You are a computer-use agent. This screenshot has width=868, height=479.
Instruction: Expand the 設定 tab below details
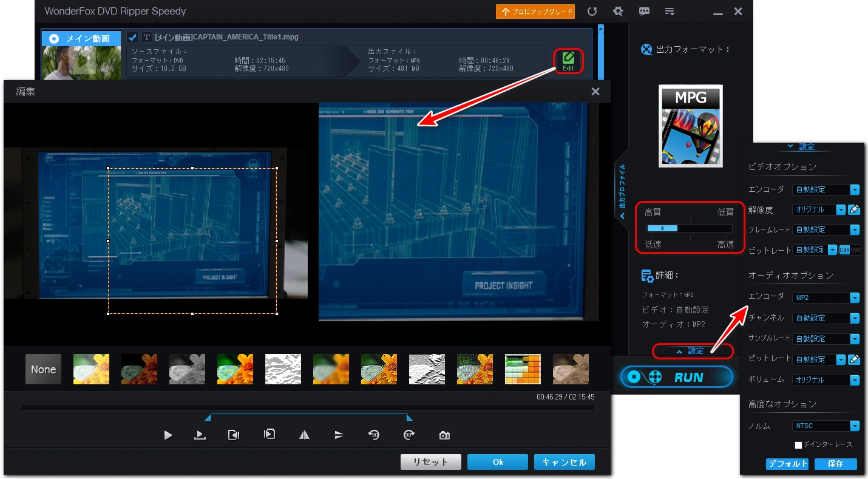click(693, 351)
